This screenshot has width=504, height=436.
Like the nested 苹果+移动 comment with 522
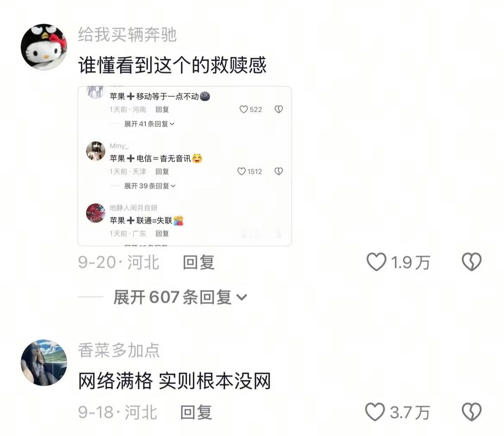pyautogui.click(x=244, y=110)
